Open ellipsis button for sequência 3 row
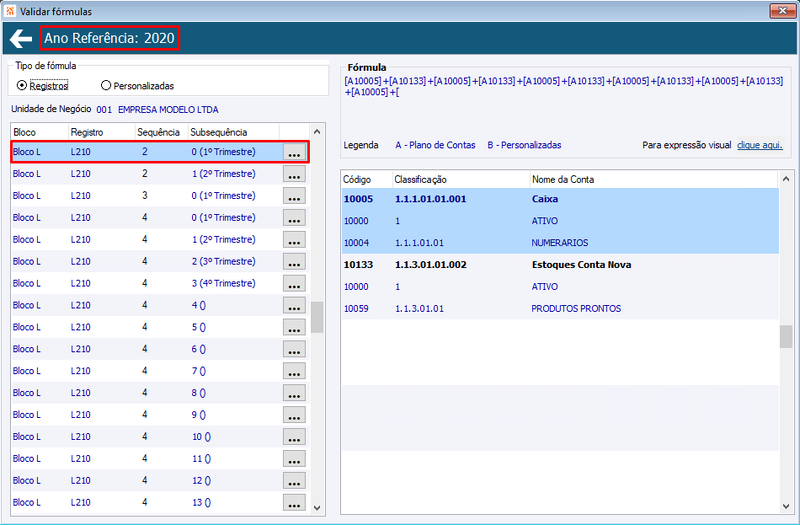The image size is (800, 525). pyautogui.click(x=294, y=196)
